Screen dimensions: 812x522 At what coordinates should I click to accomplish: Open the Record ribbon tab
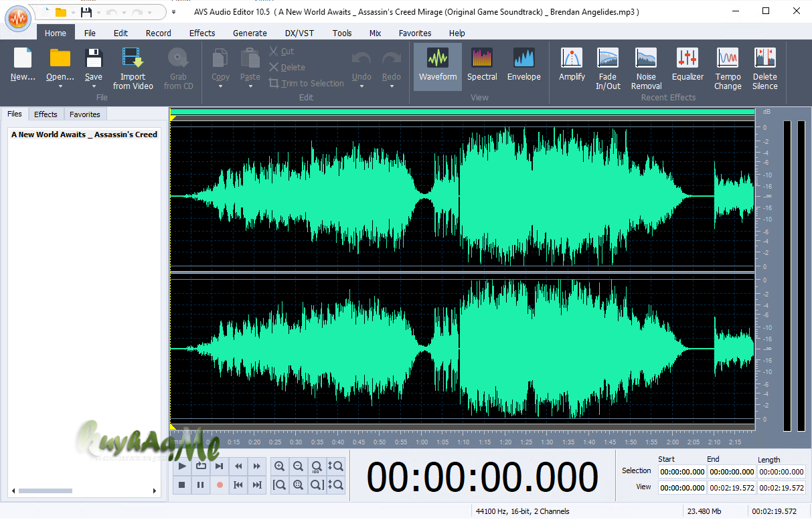click(159, 33)
